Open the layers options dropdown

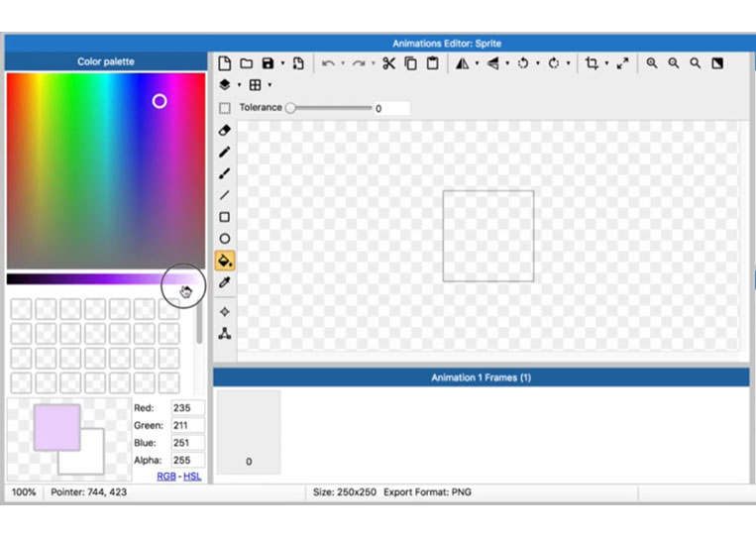click(239, 85)
